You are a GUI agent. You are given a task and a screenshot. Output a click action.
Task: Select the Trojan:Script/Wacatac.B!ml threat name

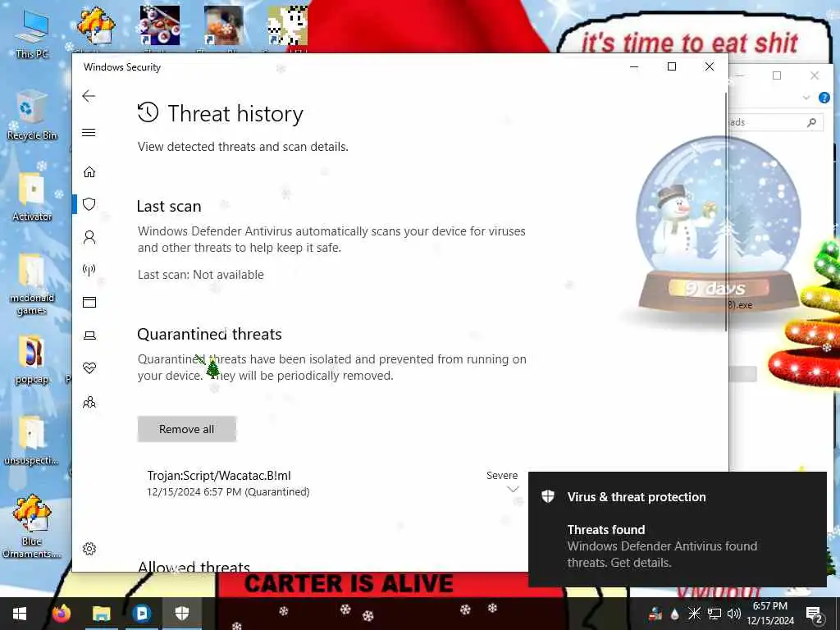click(x=219, y=475)
